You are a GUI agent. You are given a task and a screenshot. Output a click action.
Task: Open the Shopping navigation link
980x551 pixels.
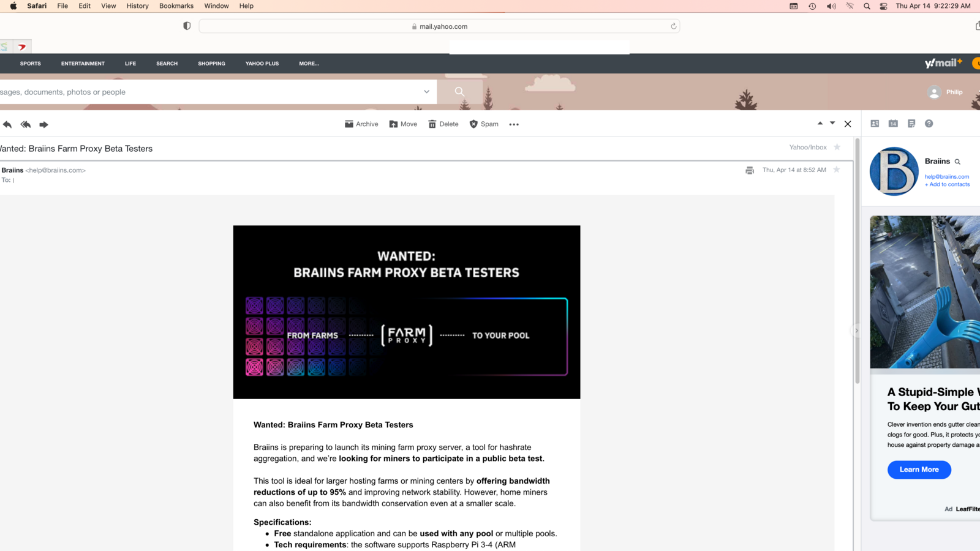coord(211,64)
